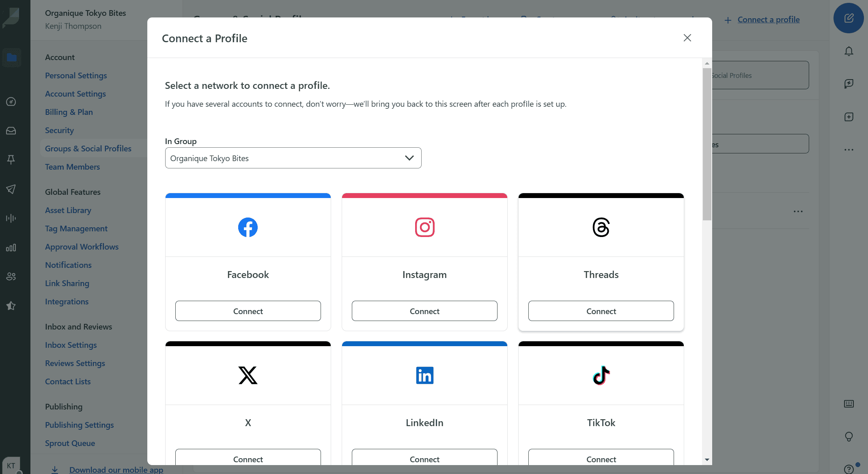The image size is (868, 474).
Task: Click the Compose pencil icon button
Action: (x=849, y=18)
